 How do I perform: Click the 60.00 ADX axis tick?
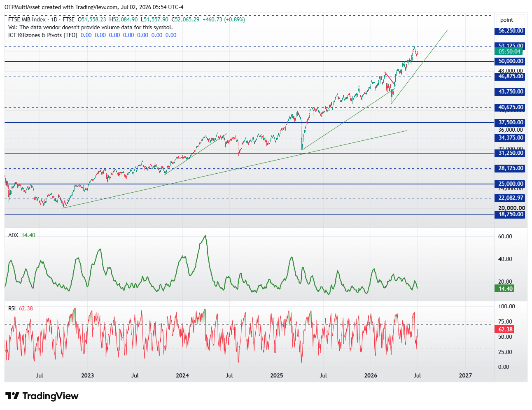click(x=505, y=236)
